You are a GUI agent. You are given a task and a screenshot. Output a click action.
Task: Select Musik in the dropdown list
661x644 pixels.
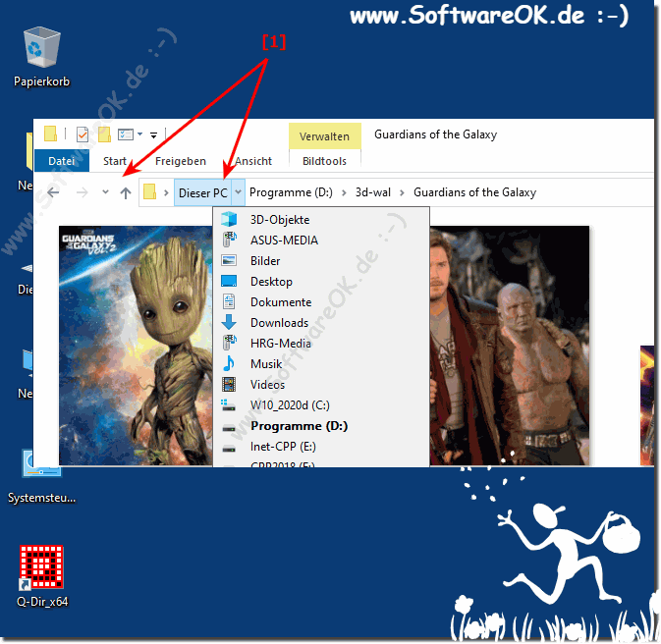(321, 364)
